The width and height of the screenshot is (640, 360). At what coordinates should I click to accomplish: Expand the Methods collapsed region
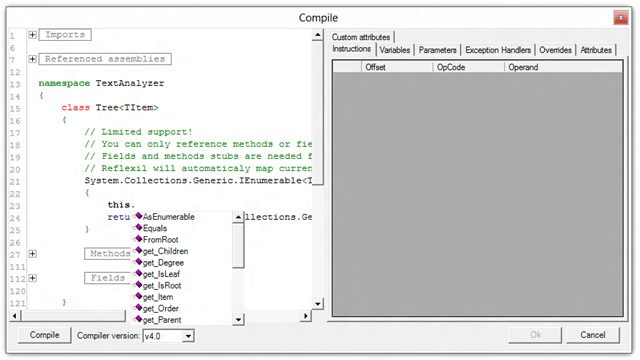tap(32, 254)
